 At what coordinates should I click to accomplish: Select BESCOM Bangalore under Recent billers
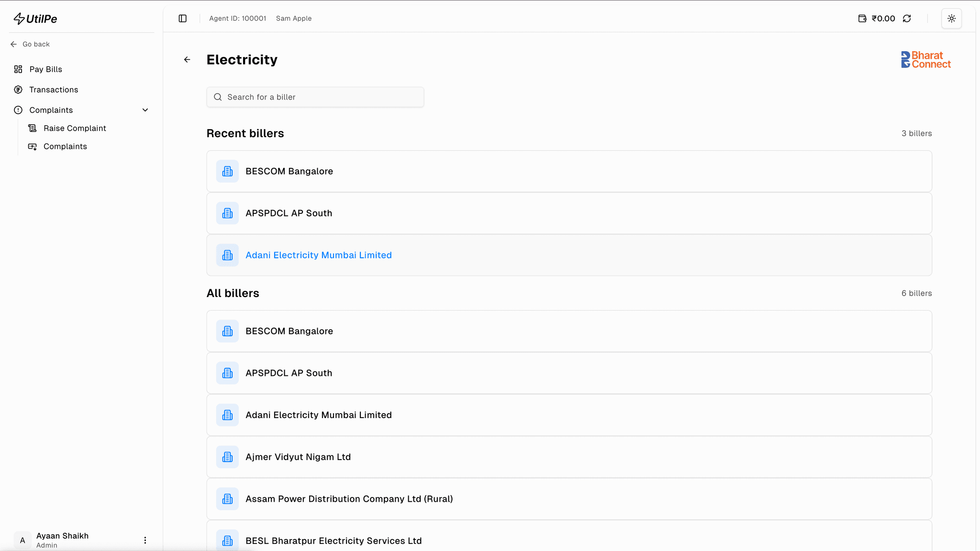pos(289,171)
